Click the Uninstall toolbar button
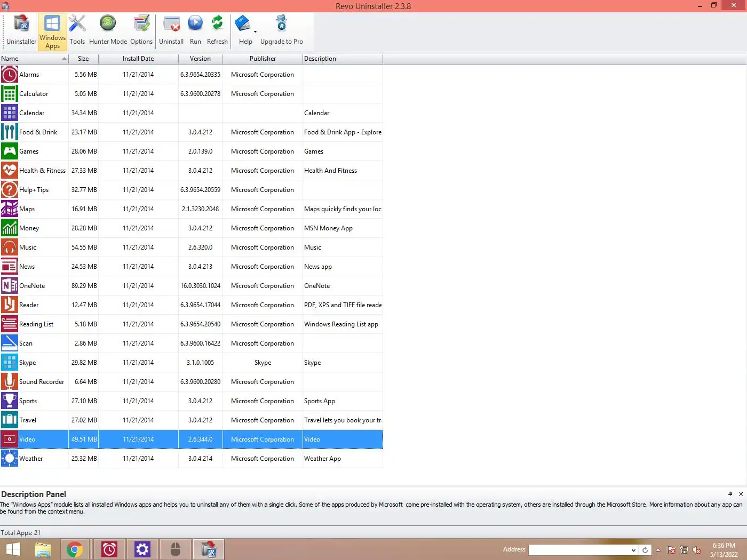The image size is (747, 560). pos(171,31)
